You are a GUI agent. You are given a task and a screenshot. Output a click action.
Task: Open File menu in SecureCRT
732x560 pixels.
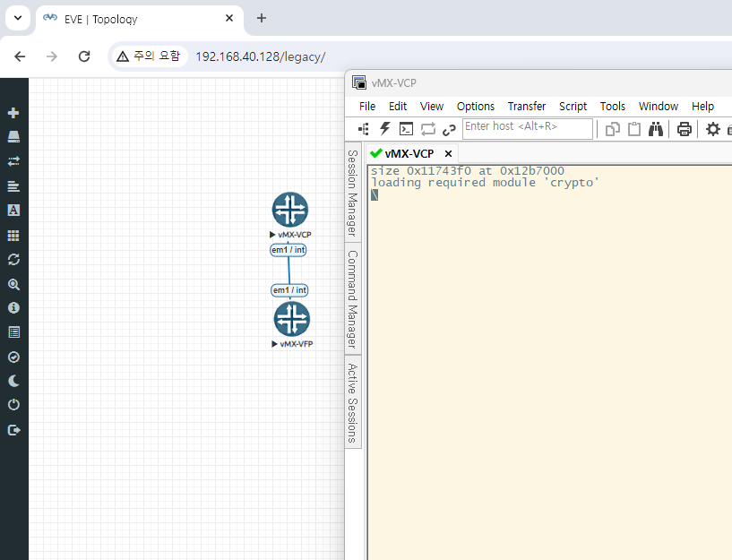tap(367, 107)
